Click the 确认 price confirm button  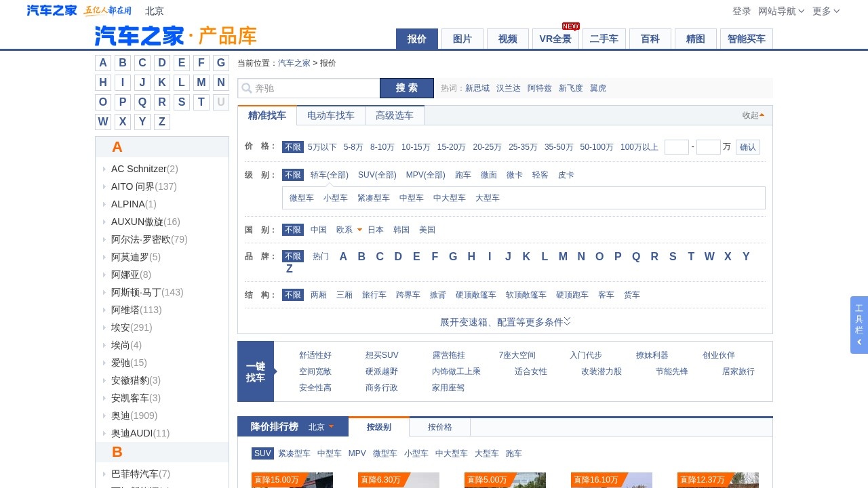pyautogui.click(x=748, y=147)
